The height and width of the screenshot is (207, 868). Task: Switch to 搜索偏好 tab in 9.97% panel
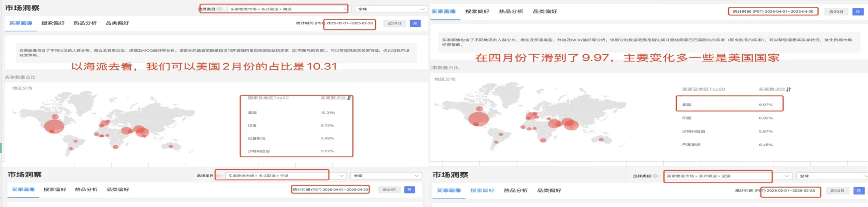point(477,11)
